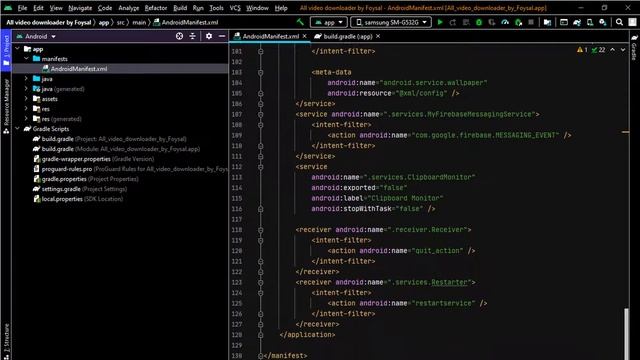Run the app with green play button
Screen dimensions: 640x360
pyautogui.click(x=440, y=22)
